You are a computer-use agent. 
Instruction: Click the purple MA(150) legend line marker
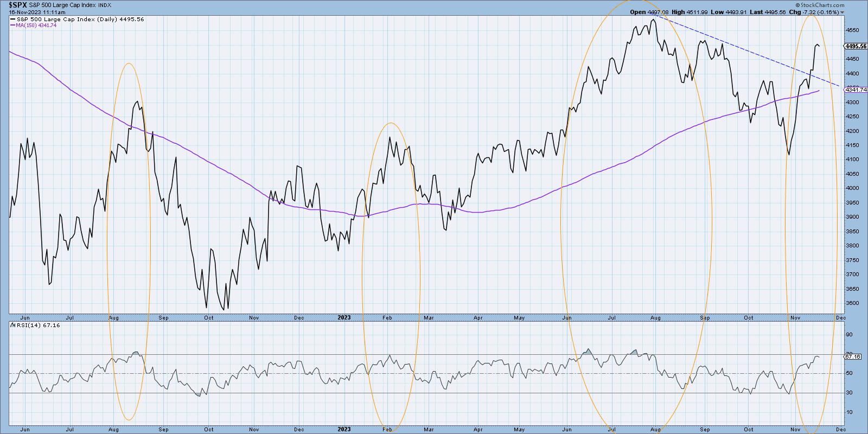pyautogui.click(x=13, y=25)
